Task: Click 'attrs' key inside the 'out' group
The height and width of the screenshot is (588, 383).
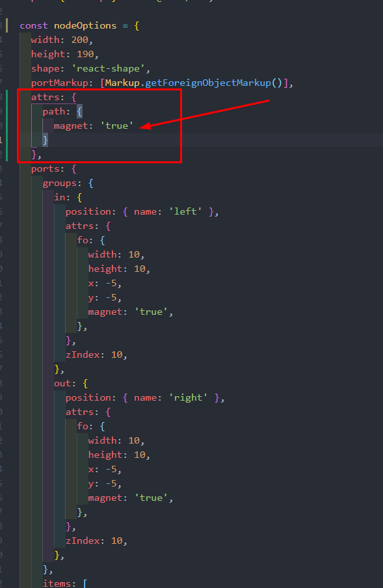Action: coord(80,412)
